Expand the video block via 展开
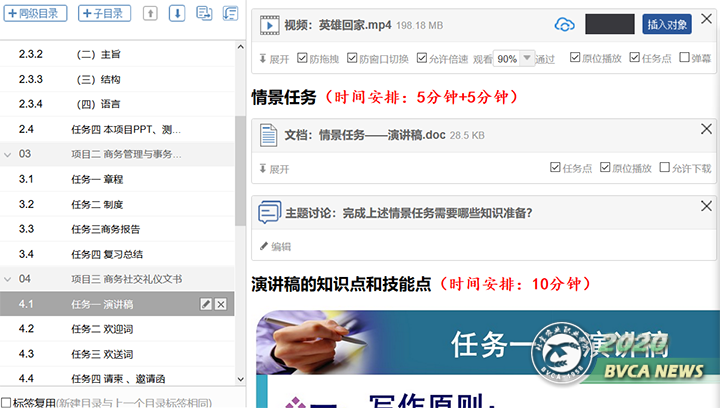This screenshot has height=408, width=720. coord(274,59)
